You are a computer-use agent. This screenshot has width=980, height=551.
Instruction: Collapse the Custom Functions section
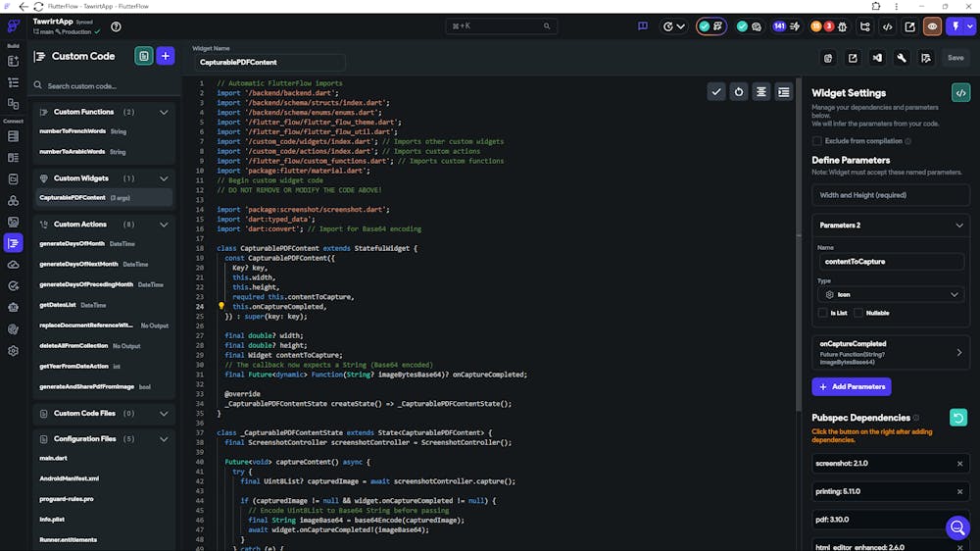[164, 113]
